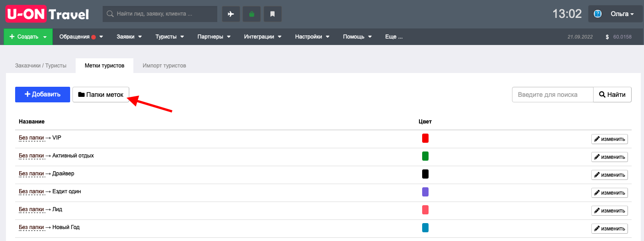
Task: Click the purple Ездит один color swatch
Action: (x=425, y=192)
